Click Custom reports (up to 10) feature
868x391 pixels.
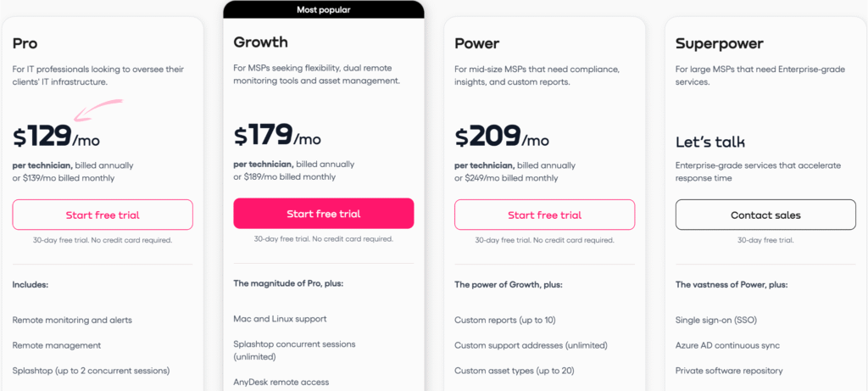(x=505, y=320)
